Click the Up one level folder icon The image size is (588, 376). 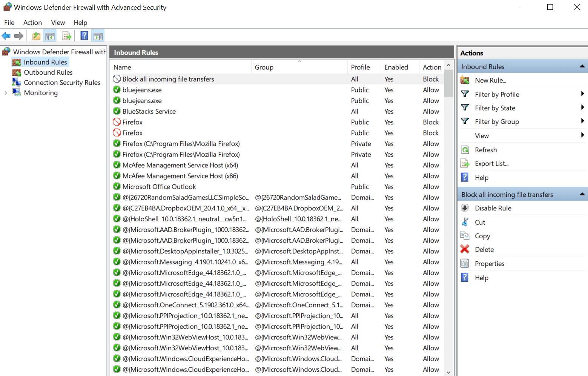click(x=36, y=36)
